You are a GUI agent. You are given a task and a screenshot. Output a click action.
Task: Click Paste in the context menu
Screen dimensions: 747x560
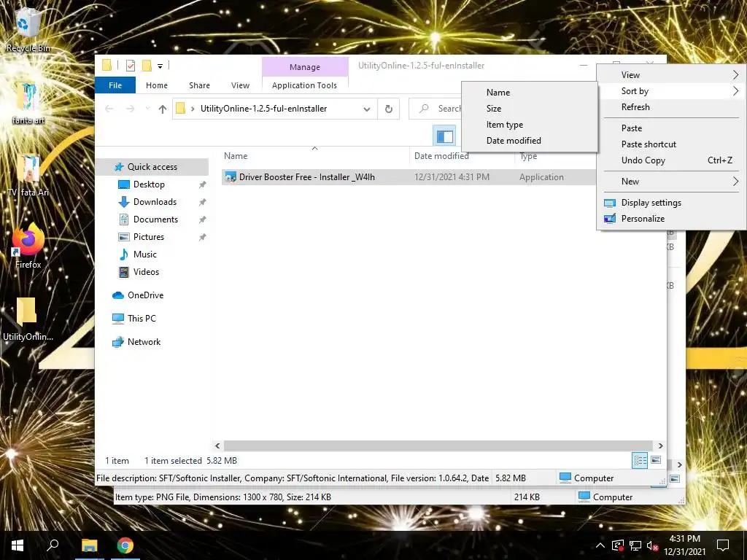(671, 128)
